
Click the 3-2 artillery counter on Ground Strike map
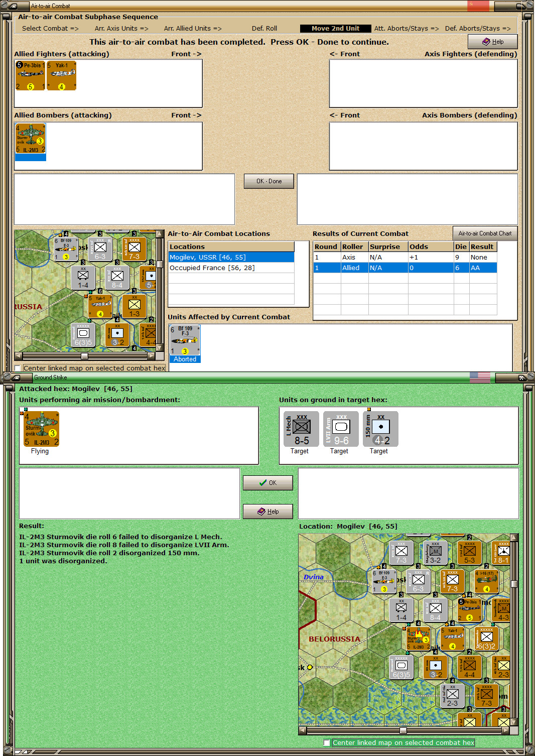point(435,667)
